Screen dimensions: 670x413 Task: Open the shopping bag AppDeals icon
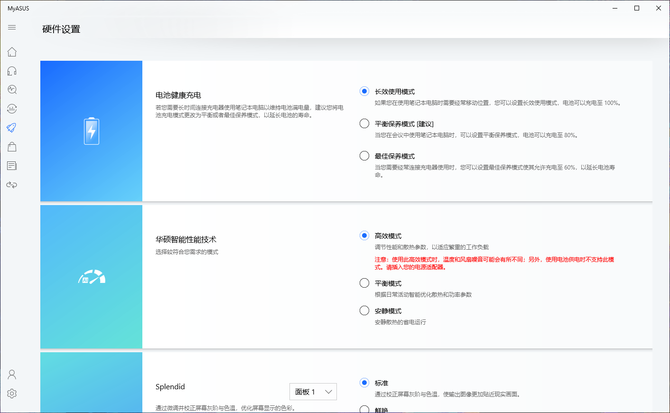[12, 147]
